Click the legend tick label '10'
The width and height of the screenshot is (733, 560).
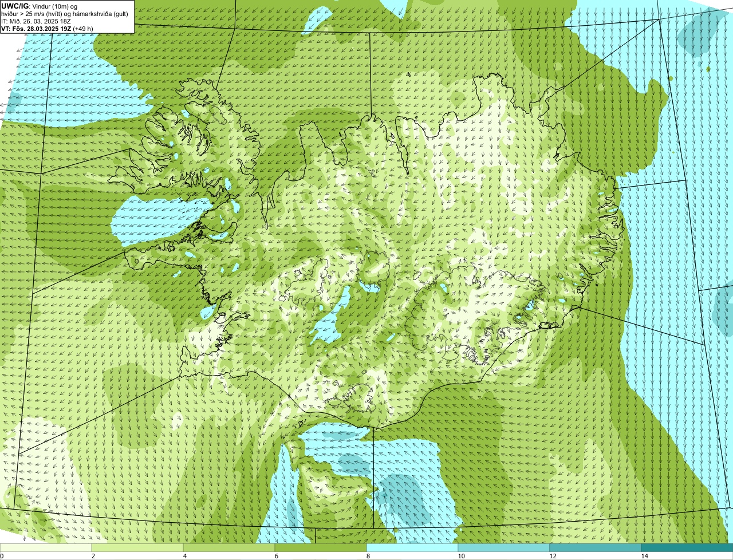click(461, 555)
